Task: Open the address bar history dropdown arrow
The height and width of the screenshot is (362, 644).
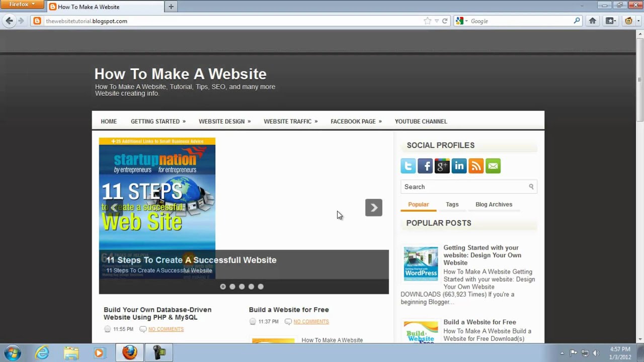Action: pos(436,21)
